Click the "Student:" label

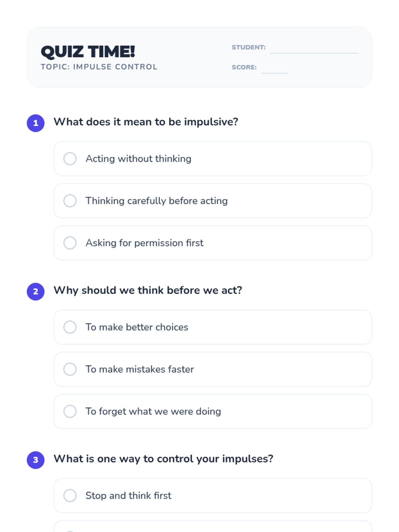[x=249, y=48]
